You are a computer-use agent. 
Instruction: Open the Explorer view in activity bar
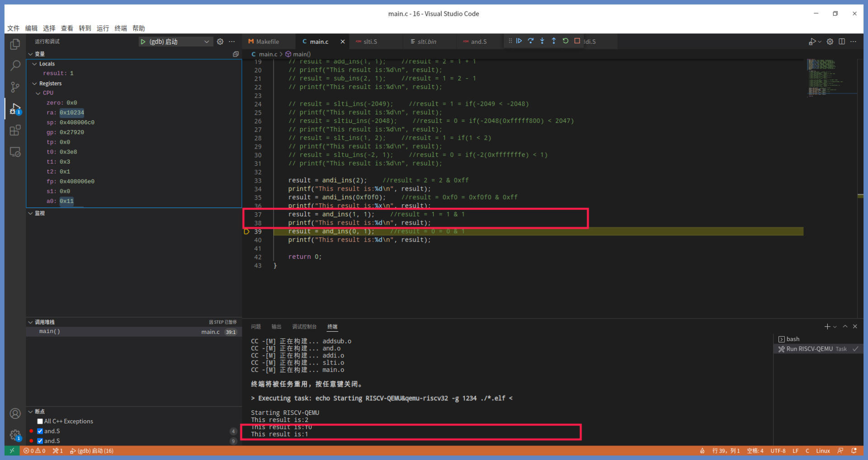pyautogui.click(x=15, y=44)
